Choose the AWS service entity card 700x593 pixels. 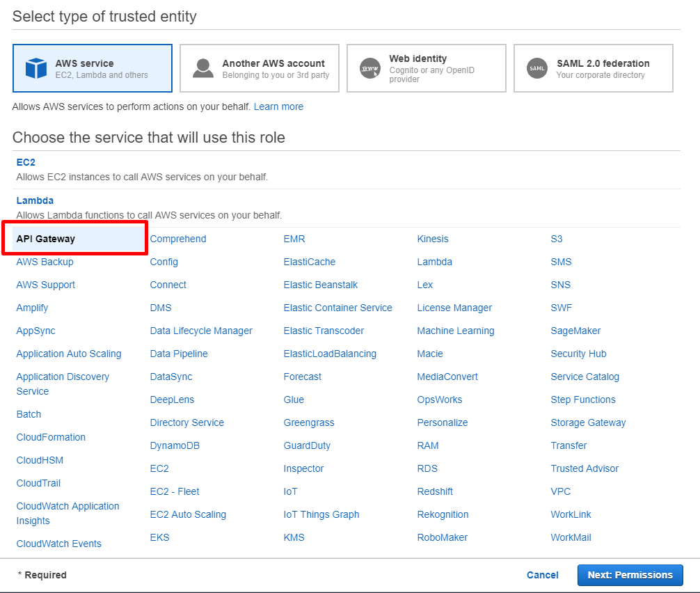tap(93, 68)
